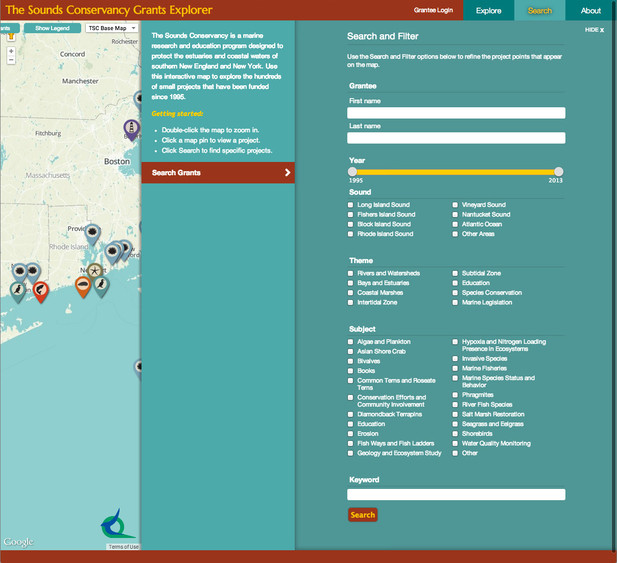This screenshot has height=563, width=617.
Task: Open the Search tab
Action: (539, 10)
